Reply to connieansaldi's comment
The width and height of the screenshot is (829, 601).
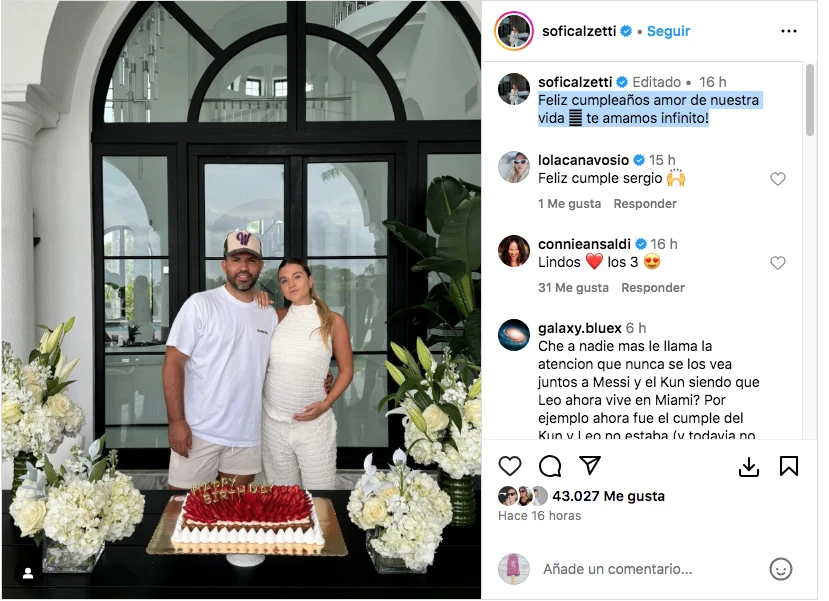(x=652, y=288)
